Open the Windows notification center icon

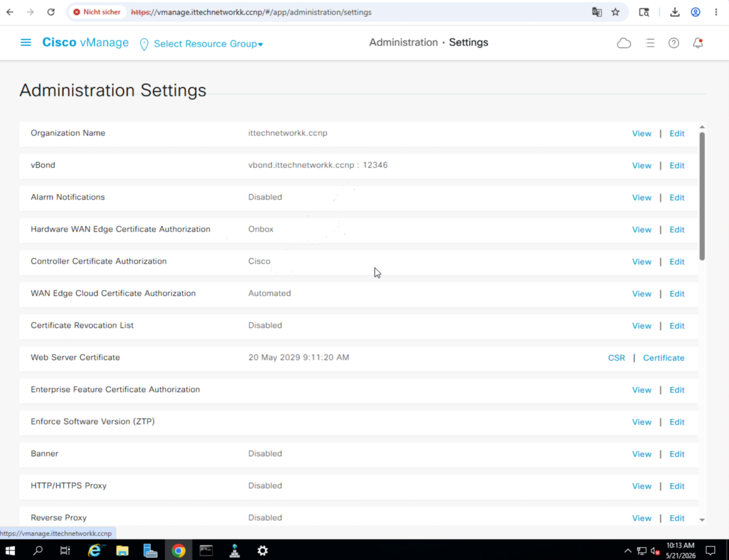(711, 550)
